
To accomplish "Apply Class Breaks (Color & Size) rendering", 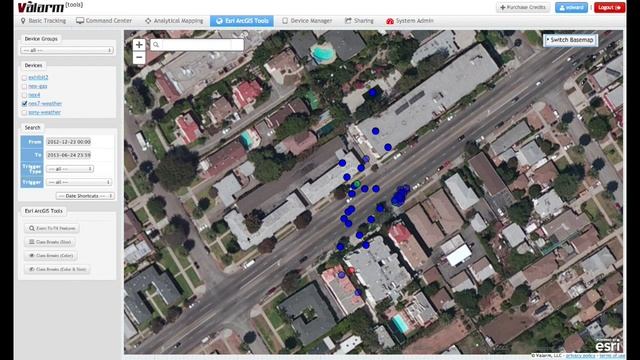I will (57, 269).
